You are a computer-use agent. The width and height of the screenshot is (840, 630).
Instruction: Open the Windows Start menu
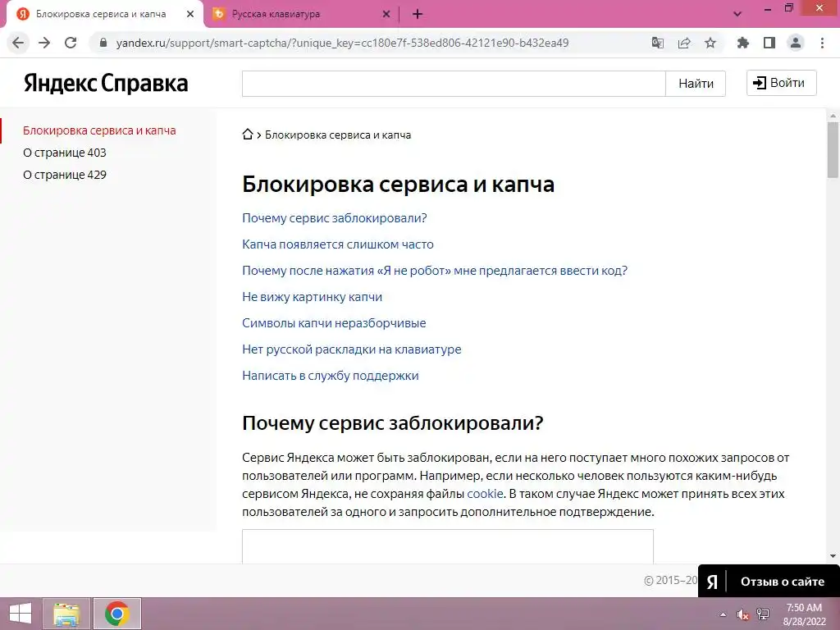tap(21, 614)
